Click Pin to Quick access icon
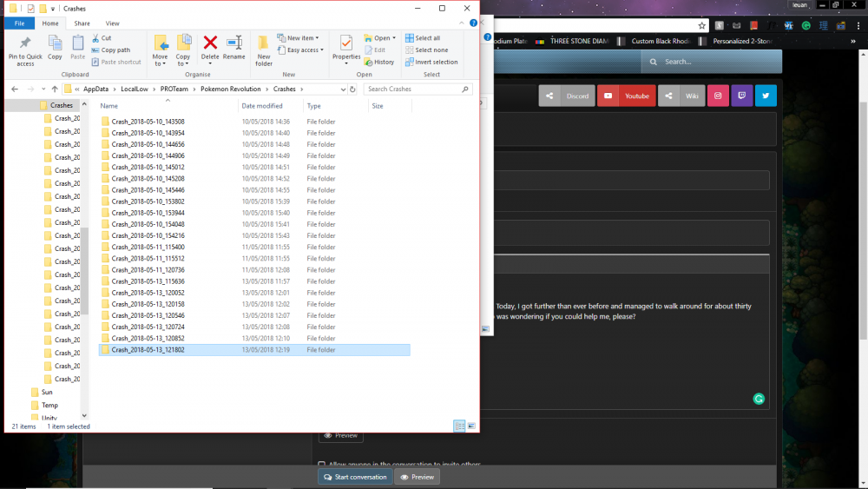This screenshot has height=489, width=868. point(25,44)
